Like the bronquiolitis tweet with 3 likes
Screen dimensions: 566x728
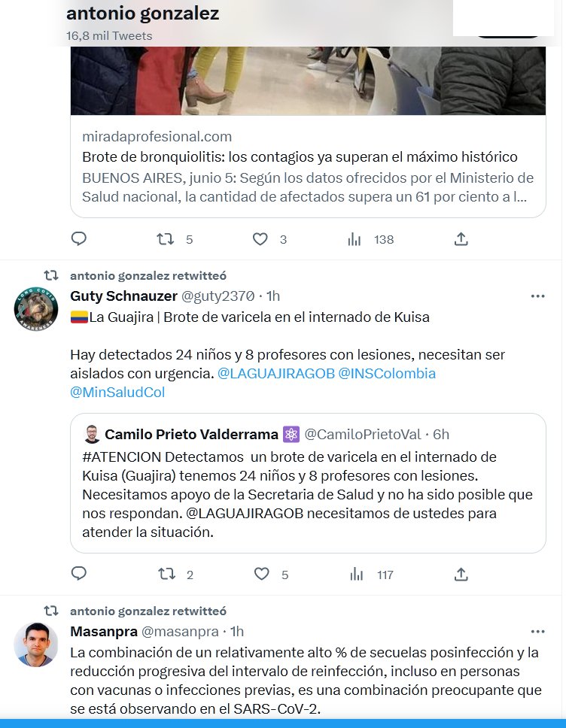point(260,239)
